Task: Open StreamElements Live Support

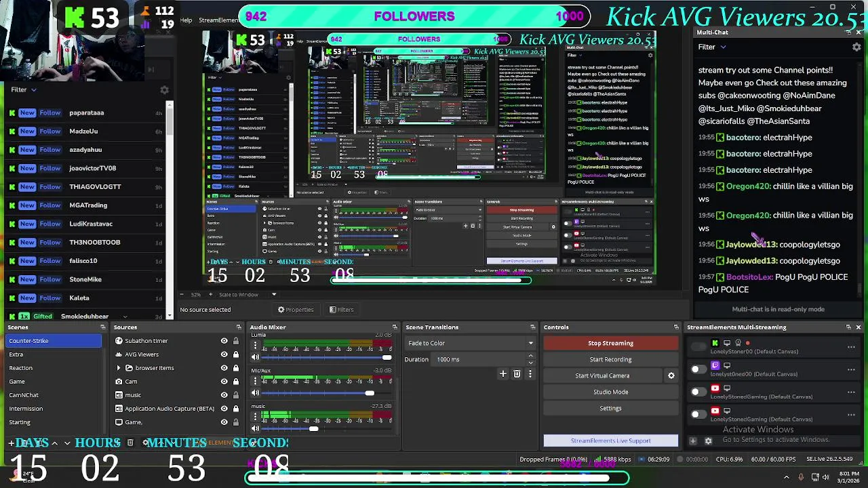Action: pyautogui.click(x=610, y=441)
